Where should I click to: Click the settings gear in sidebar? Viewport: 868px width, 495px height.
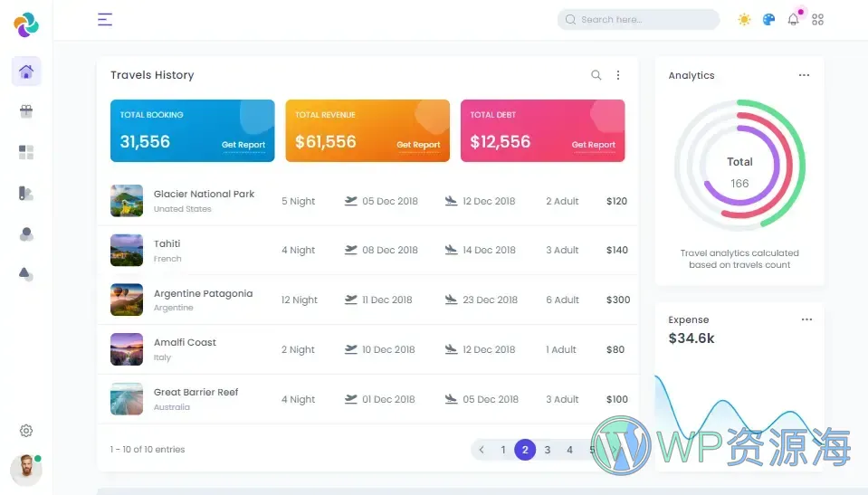tap(26, 431)
